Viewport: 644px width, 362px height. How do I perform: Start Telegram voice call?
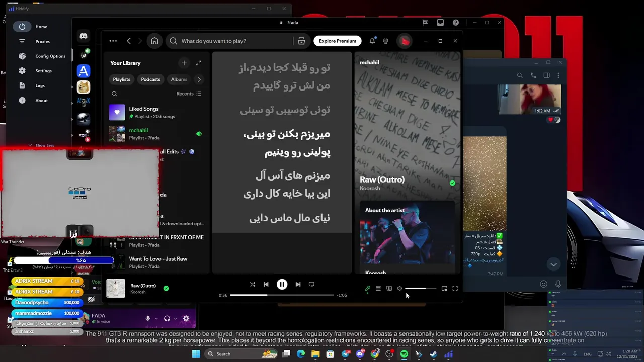[x=533, y=75]
